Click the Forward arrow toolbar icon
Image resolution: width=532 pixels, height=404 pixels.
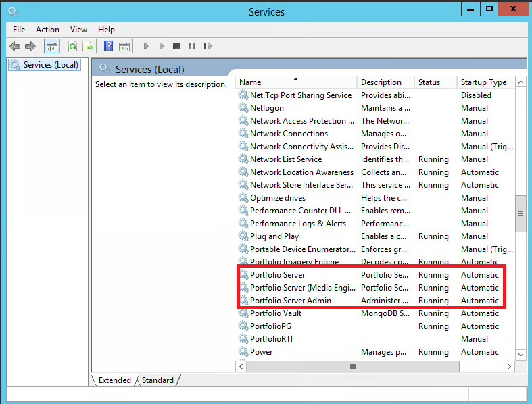(30, 46)
